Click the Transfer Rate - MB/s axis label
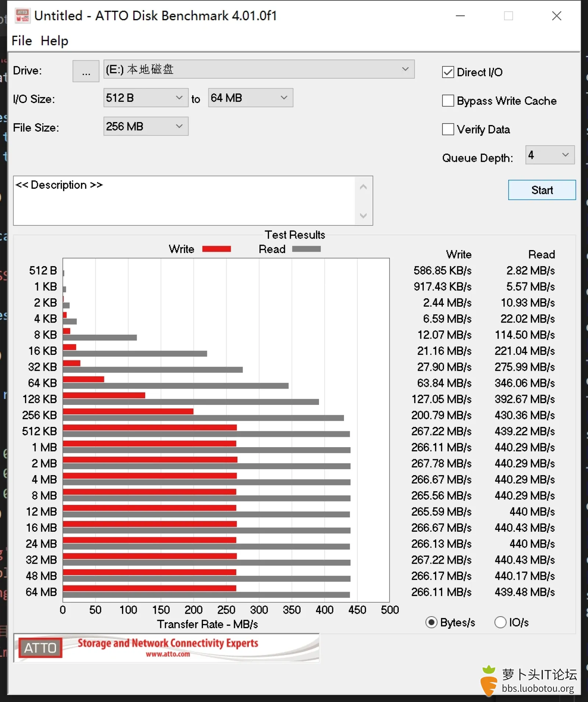 click(207, 624)
